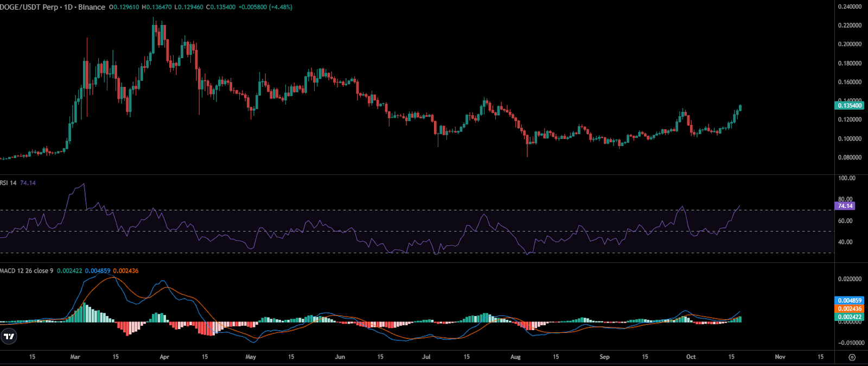This screenshot has height=366, width=868.
Task: Select the purple RSI value tag 74.14 on axis
Action: 845,206
